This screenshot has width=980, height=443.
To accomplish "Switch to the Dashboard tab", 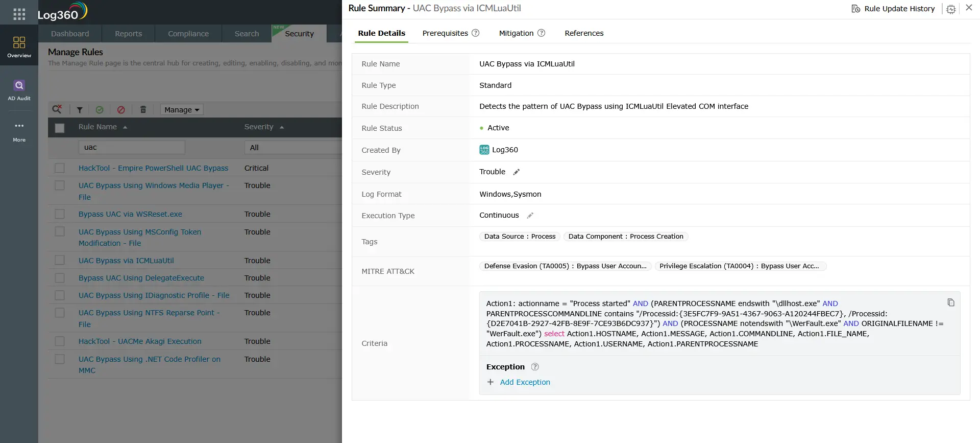I will (x=70, y=34).
